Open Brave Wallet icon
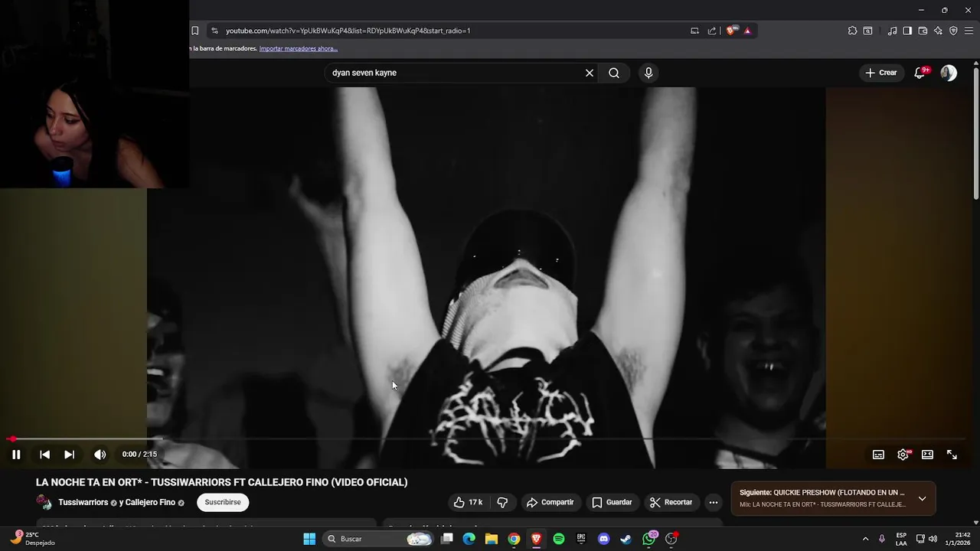 (923, 31)
